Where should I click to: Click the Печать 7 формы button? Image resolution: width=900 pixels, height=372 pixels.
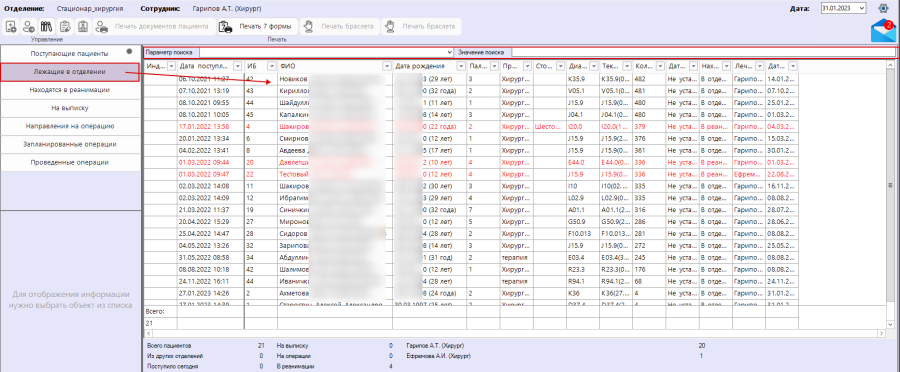click(x=257, y=26)
